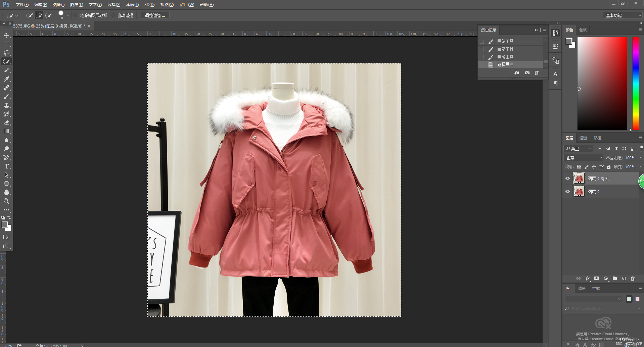Select the Move tool
Screen dimensions: 644x347
pyautogui.click(x=6, y=35)
